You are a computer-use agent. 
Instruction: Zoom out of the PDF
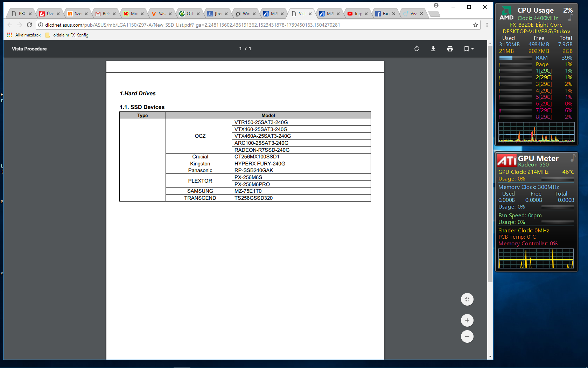467,336
